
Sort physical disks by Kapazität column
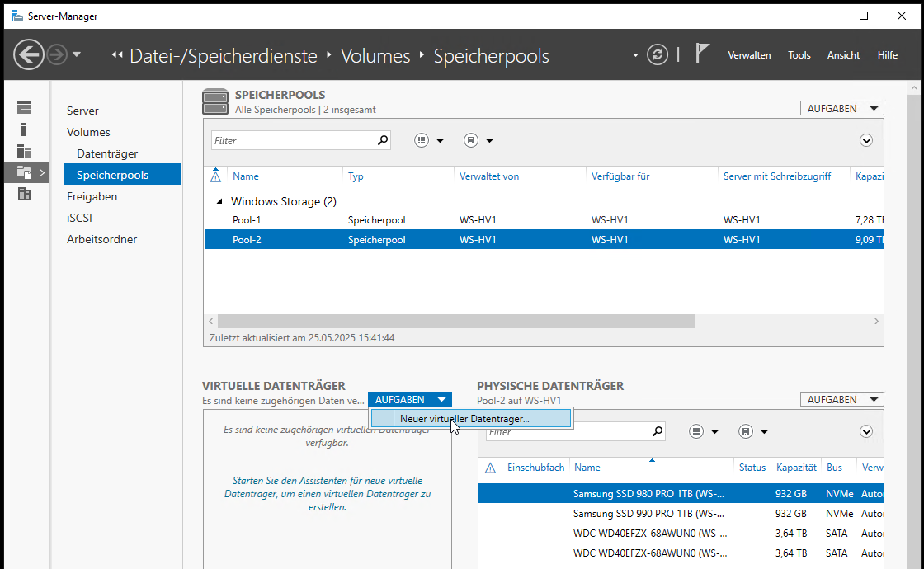[796, 467]
